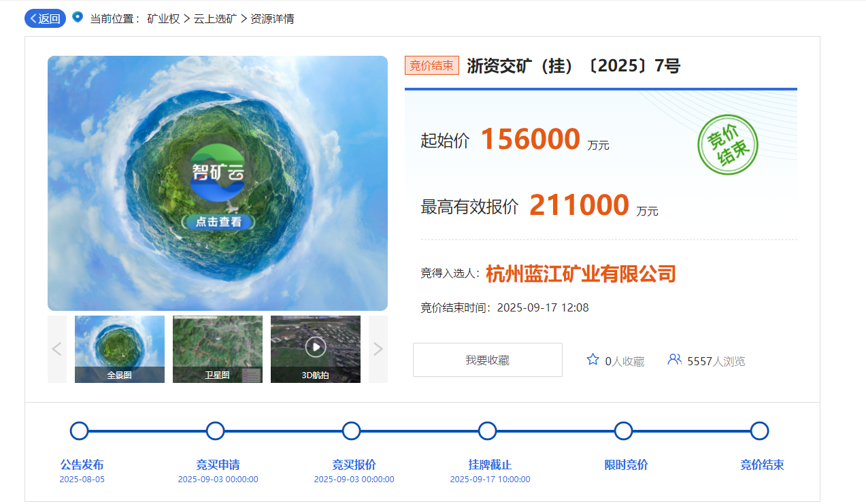Click the 竞买报价 timeline node
Viewport: 866px width, 504px height.
pyautogui.click(x=352, y=431)
